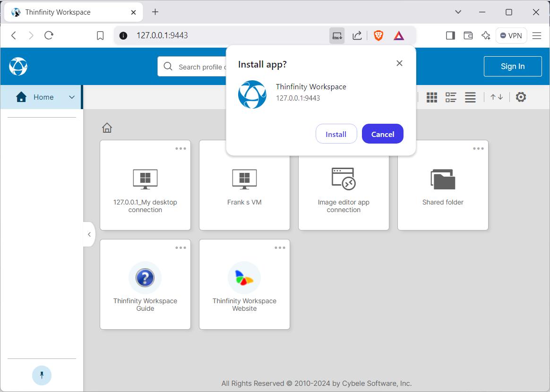Click the address bar URL
Image resolution: width=550 pixels, height=392 pixels.
click(x=162, y=35)
